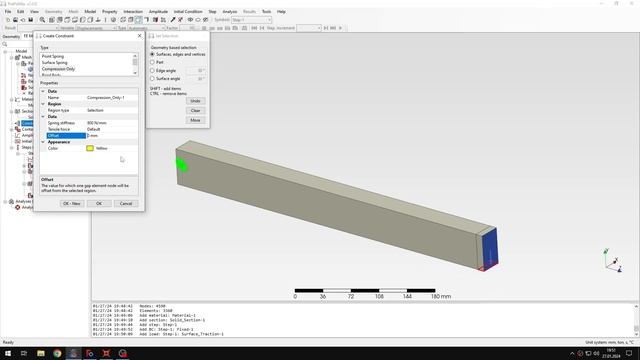Click the highlighted edge display mode icon
The image size is (640, 360).
139,20
